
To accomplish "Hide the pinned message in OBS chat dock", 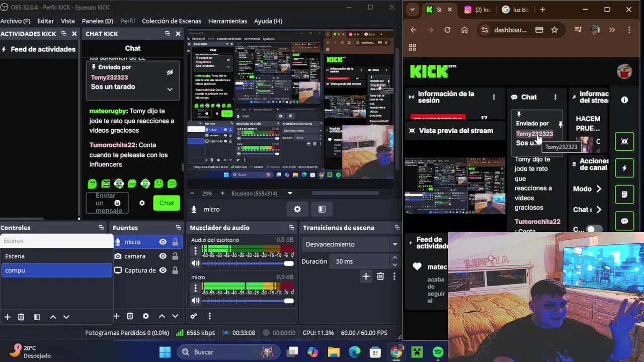I will click(x=170, y=72).
